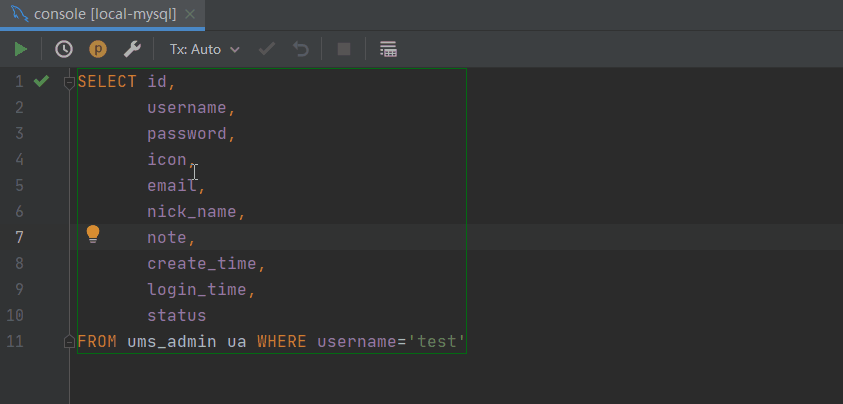Place cursor in the 'test' string value
Viewport: 843px width, 404px height.
point(436,342)
